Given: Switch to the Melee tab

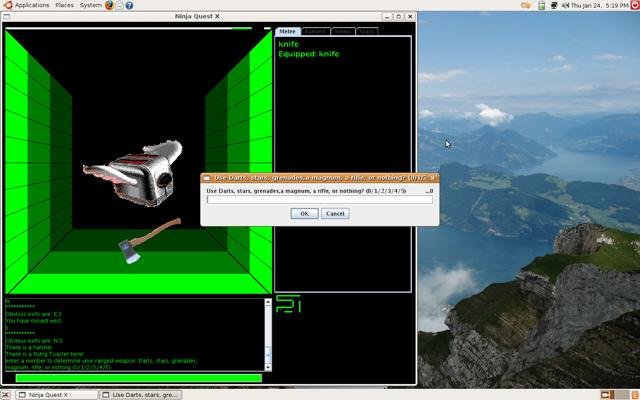Looking at the screenshot, I should pyautogui.click(x=288, y=31).
